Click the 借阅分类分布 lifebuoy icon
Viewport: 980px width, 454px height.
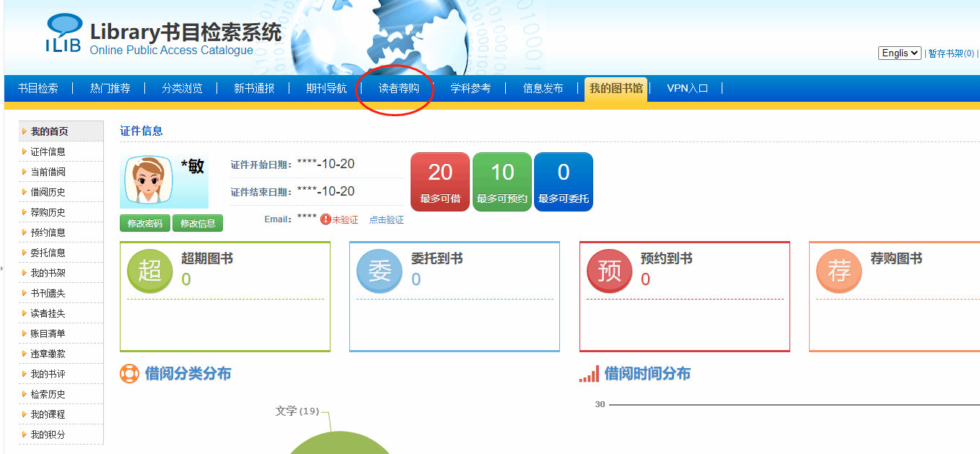tap(129, 374)
